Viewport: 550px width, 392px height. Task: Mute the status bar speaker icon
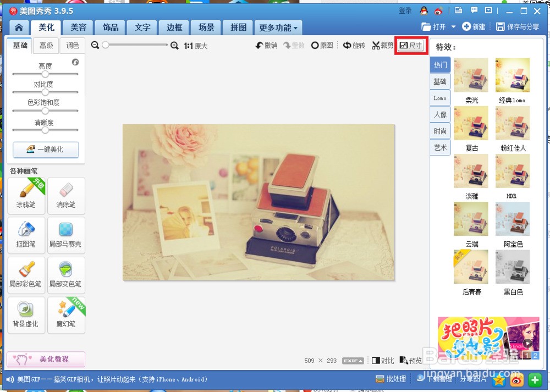click(10, 379)
